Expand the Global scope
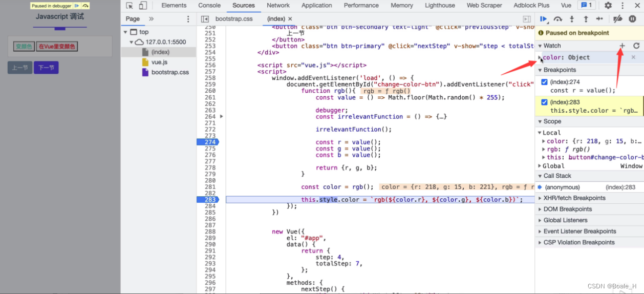644x294 pixels. click(540, 166)
